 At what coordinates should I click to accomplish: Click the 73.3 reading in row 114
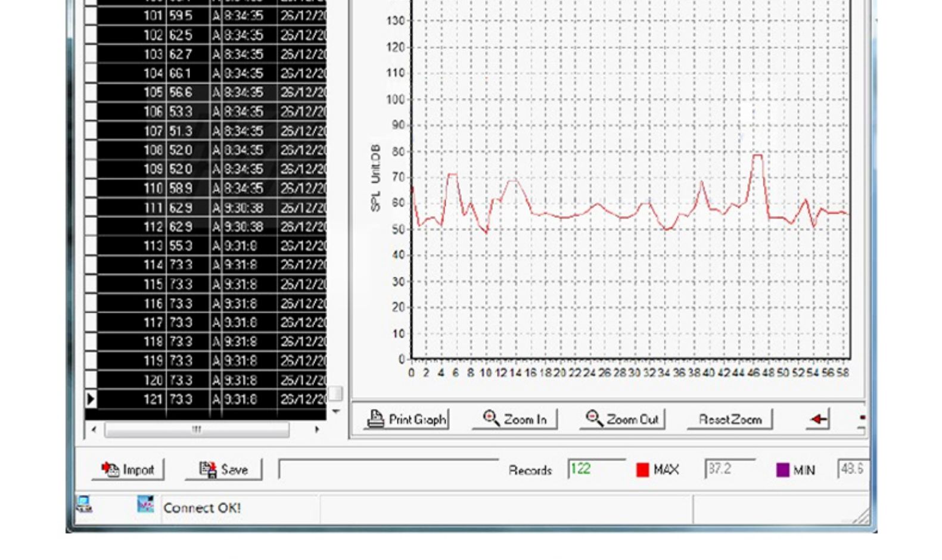click(x=181, y=265)
